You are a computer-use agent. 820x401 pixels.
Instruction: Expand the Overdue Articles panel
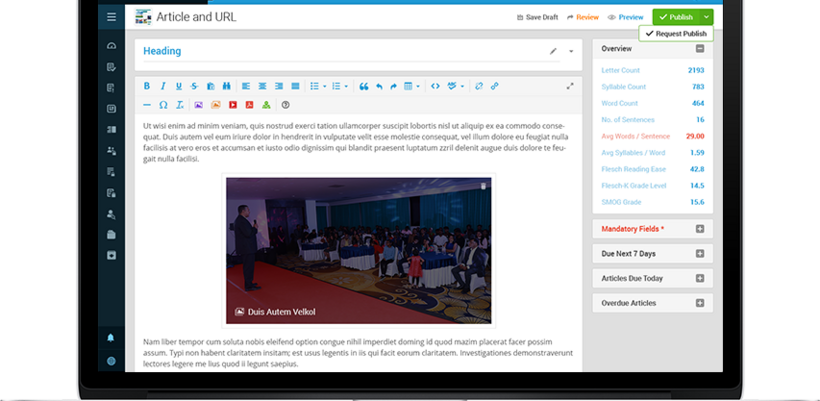pos(700,303)
